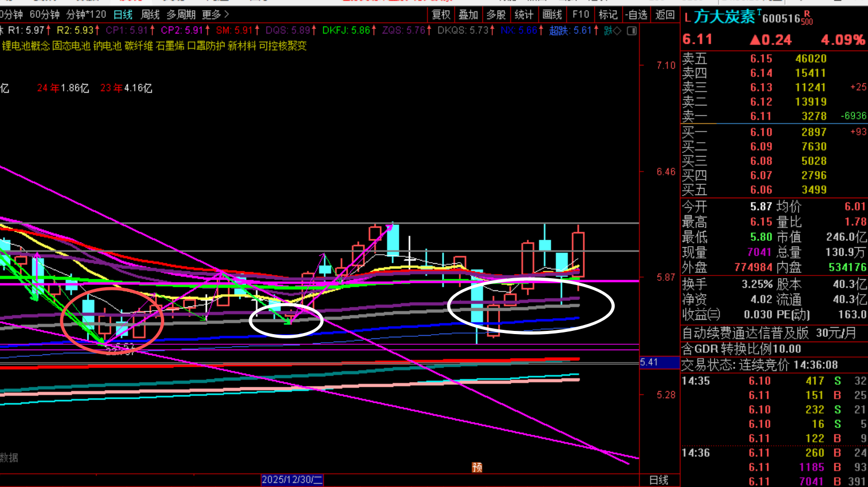
Task: Click the L margin-trading marker icon
Action: (x=687, y=18)
